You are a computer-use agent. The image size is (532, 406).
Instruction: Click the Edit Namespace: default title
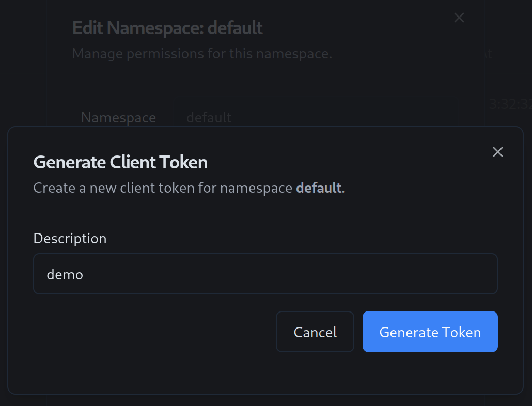pos(167,27)
